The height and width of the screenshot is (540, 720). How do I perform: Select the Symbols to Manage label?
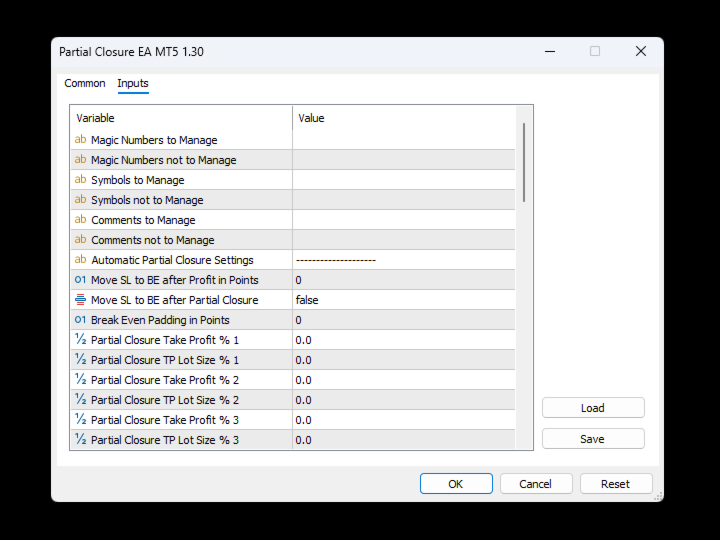pos(138,180)
